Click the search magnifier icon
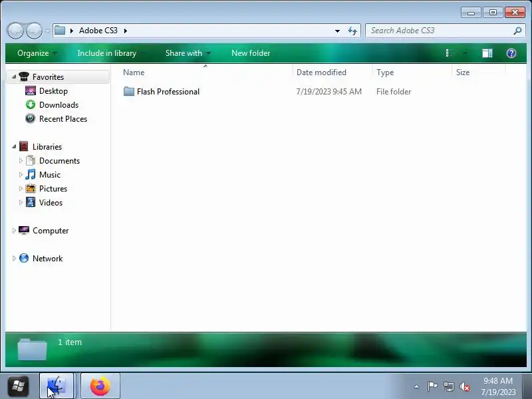The height and width of the screenshot is (399, 532). 517,31
